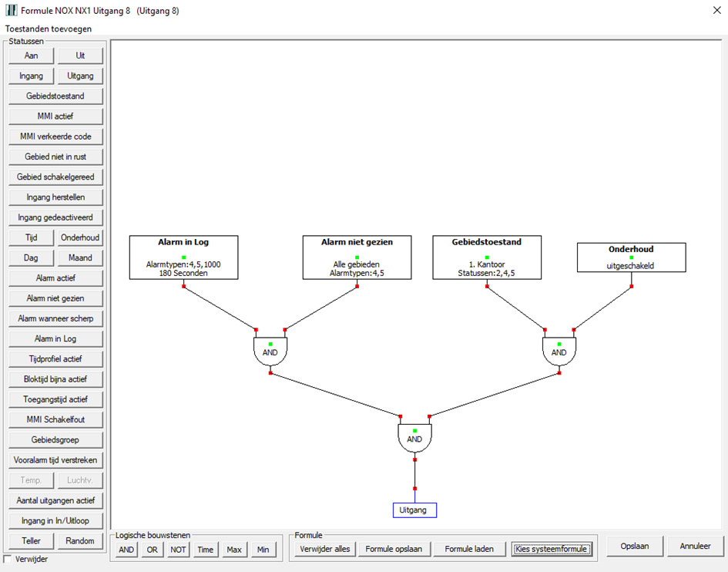Click Annuleer to cancel
The width and height of the screenshot is (728, 572).
click(x=695, y=546)
